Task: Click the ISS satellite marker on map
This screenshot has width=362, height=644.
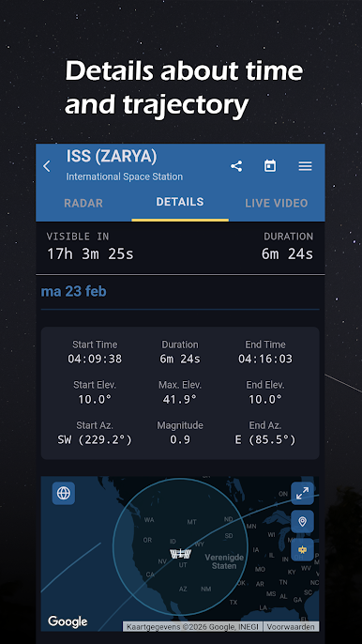Action: [181, 554]
